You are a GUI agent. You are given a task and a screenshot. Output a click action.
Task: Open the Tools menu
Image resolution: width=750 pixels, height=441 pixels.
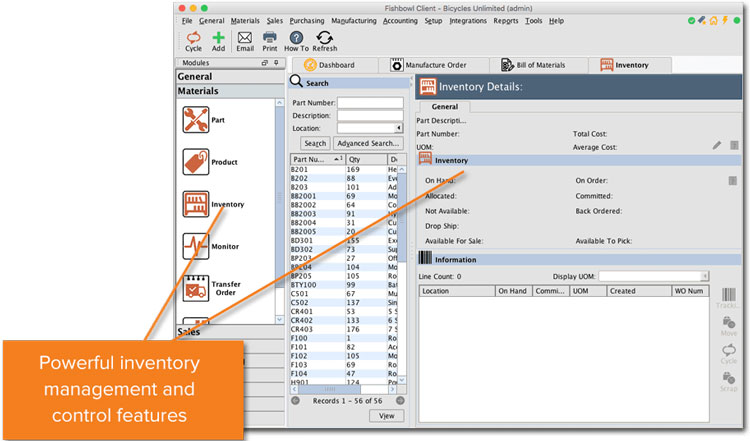pyautogui.click(x=533, y=21)
